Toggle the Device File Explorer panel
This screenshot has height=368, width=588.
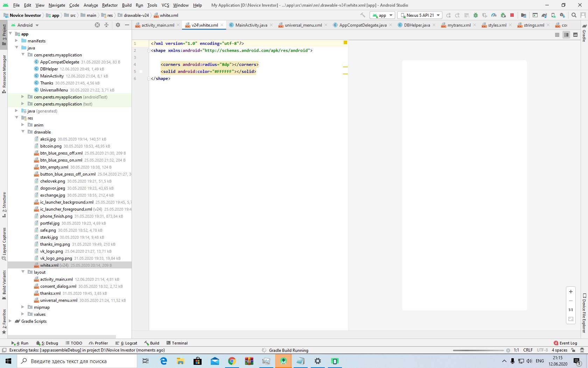point(584,313)
